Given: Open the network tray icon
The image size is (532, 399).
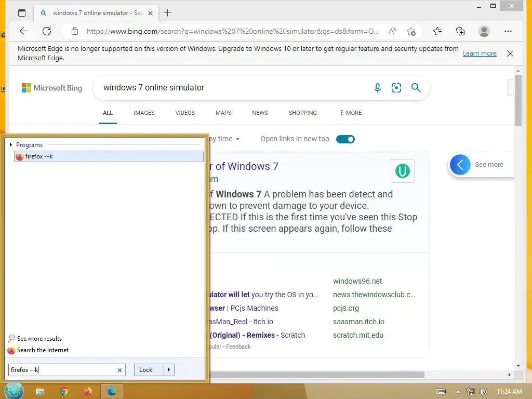Looking at the screenshot, I should [x=470, y=392].
